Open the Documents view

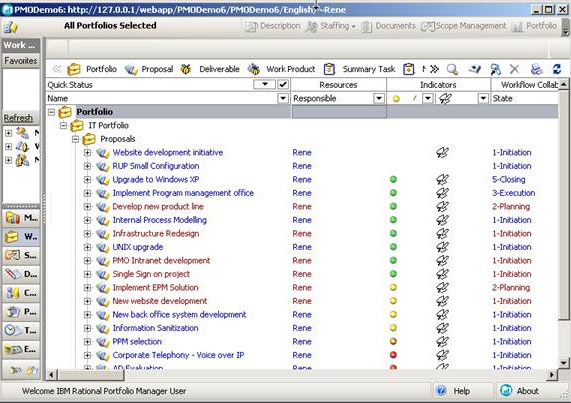(x=389, y=26)
